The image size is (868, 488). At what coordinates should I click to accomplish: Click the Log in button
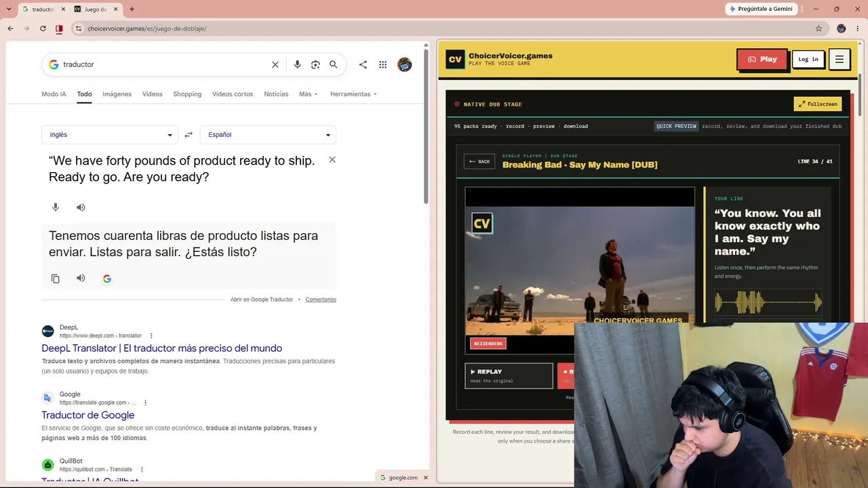pyautogui.click(x=808, y=60)
